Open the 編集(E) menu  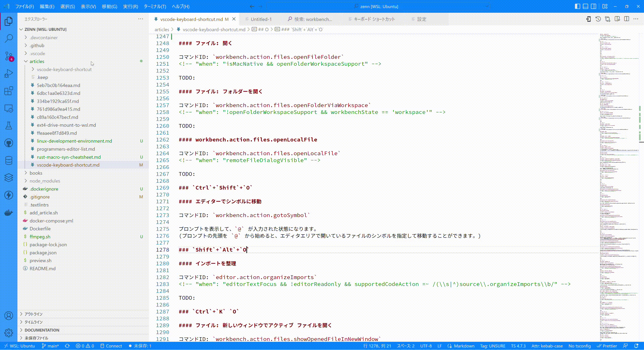click(47, 6)
